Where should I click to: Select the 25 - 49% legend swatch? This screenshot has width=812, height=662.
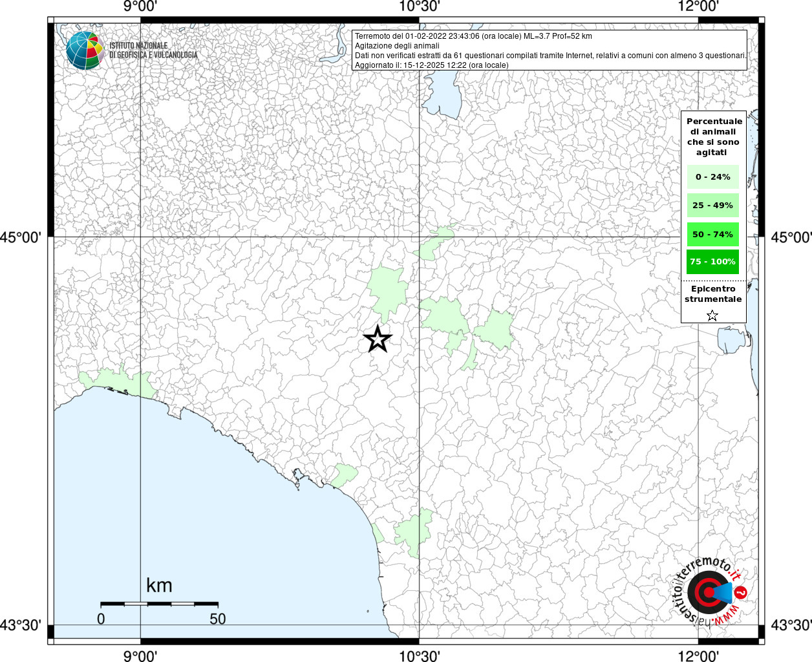click(x=712, y=206)
